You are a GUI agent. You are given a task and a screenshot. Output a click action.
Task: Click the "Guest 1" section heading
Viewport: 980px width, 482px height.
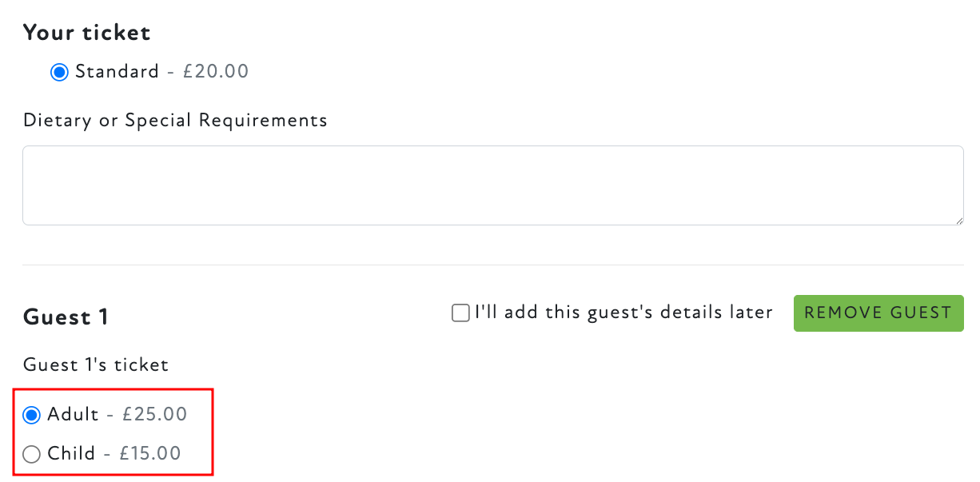coord(66,317)
